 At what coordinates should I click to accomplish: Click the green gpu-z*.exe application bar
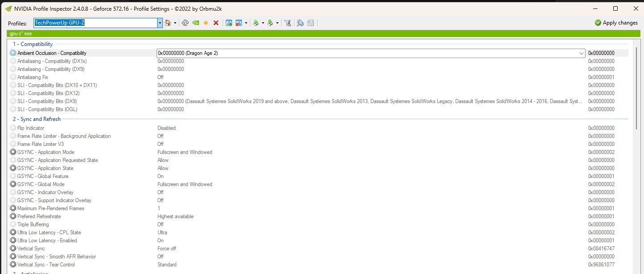[324, 33]
